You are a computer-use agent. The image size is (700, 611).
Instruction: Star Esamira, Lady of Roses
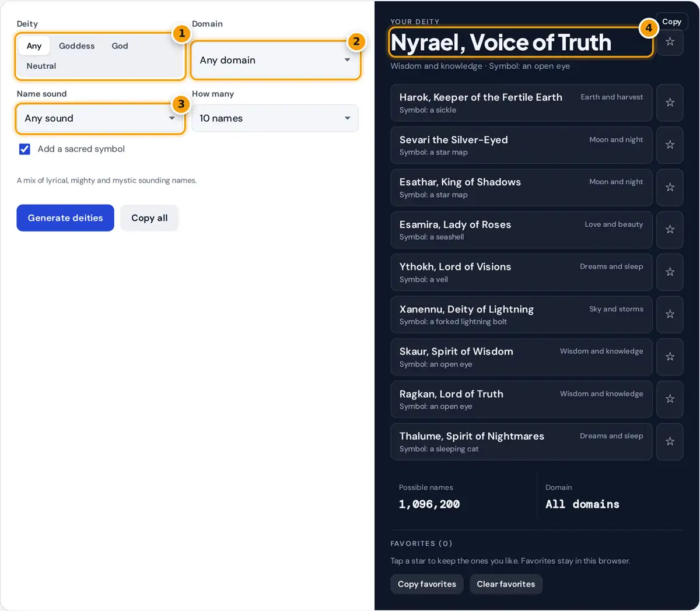click(670, 230)
